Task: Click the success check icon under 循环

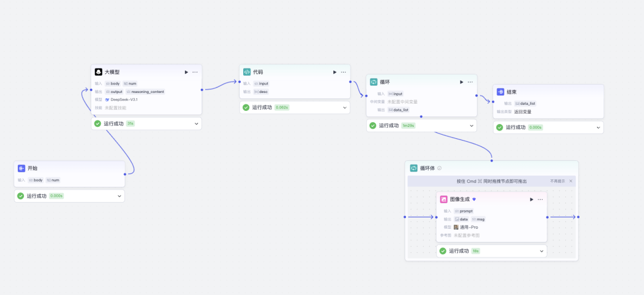Action: click(x=373, y=126)
